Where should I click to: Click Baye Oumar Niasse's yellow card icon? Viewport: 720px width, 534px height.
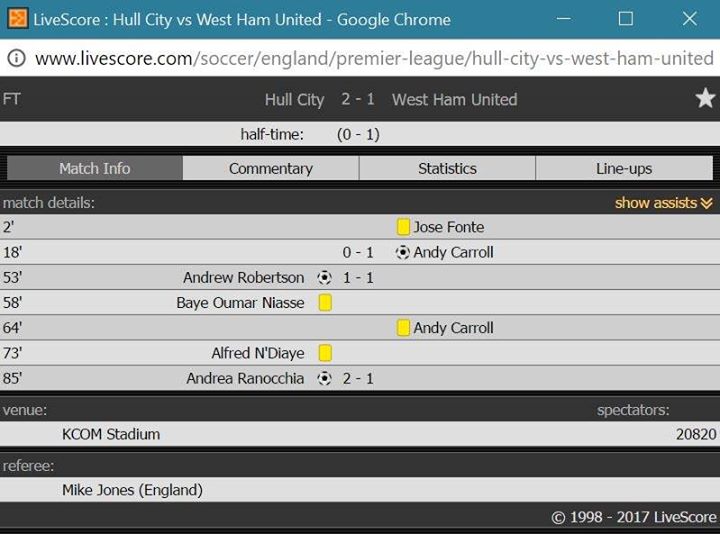[x=325, y=303]
